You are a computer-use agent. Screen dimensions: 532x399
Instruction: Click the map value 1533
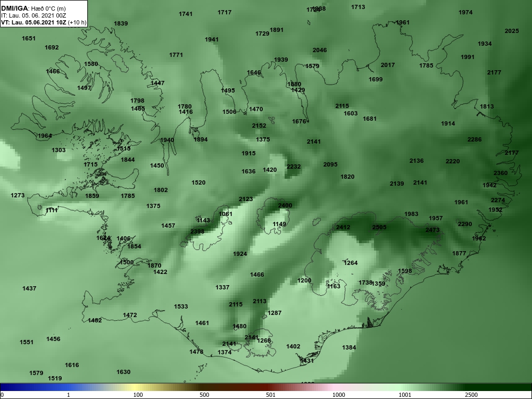click(x=181, y=306)
